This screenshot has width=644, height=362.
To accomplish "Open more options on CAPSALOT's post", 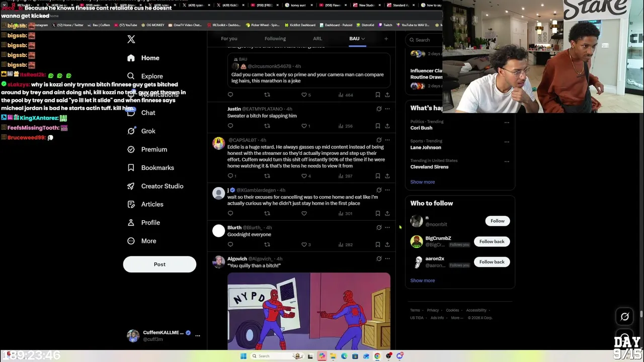I will click(x=387, y=140).
